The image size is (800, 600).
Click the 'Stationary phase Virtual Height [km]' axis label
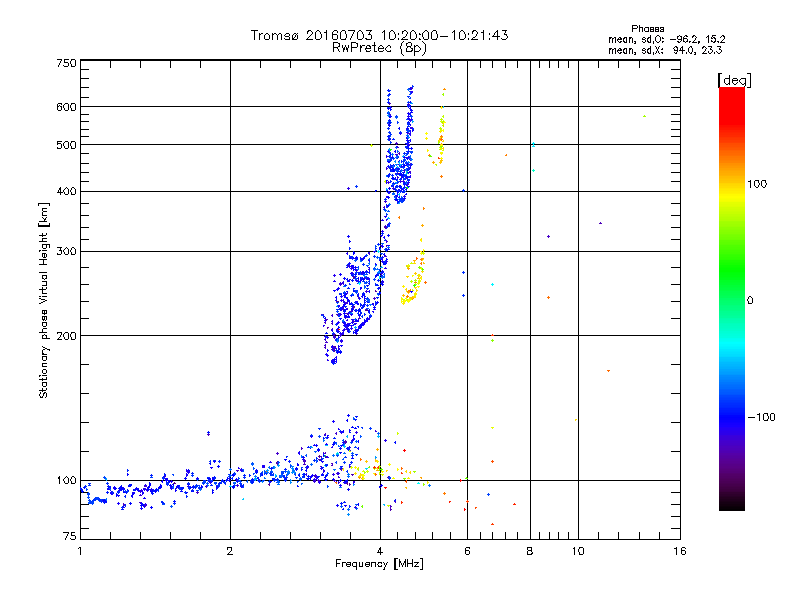click(x=43, y=300)
